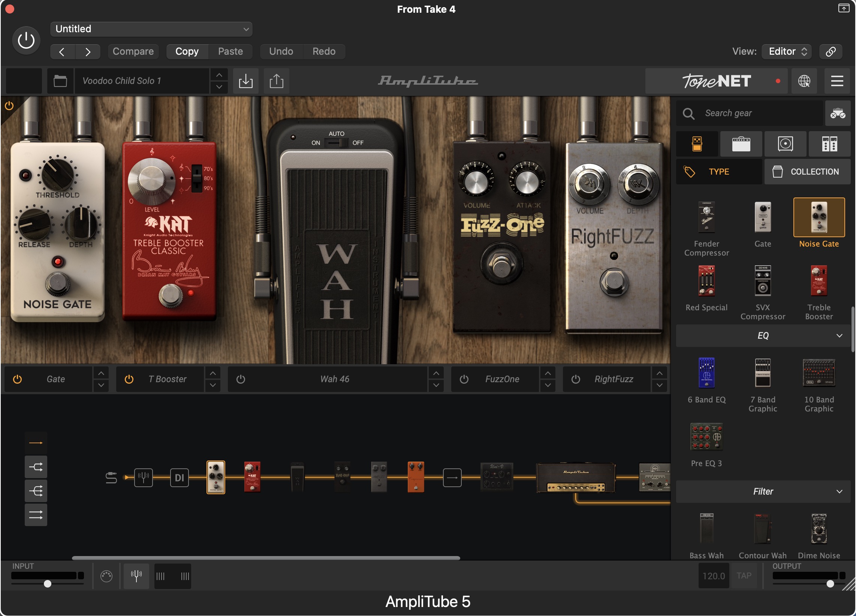The width and height of the screenshot is (856, 616).
Task: Select the rack effects gear category icon
Action: [829, 144]
